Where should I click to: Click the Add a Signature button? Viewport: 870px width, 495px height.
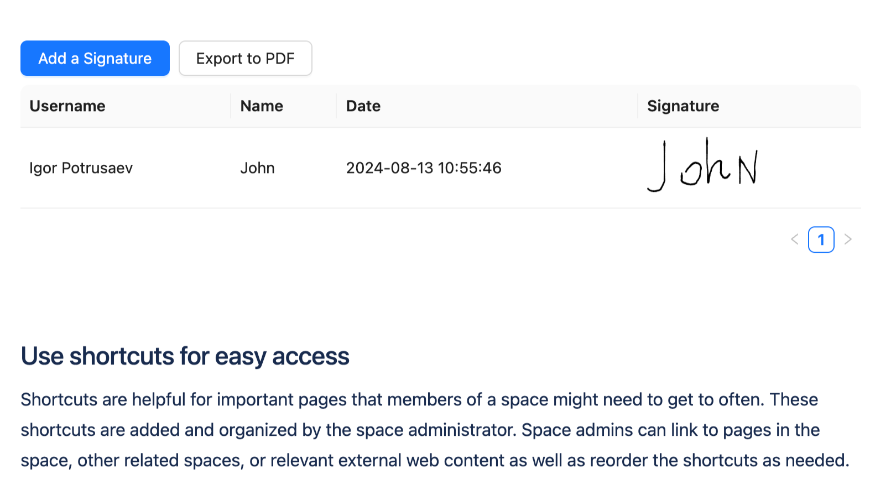coord(95,58)
